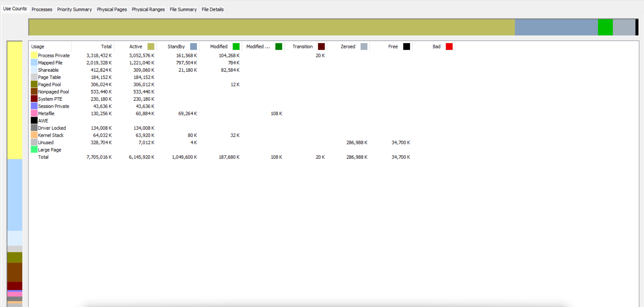Viewport: 644px width, 307px height.
Task: Click the 6,145,920 K active total
Action: pyautogui.click(x=141, y=157)
